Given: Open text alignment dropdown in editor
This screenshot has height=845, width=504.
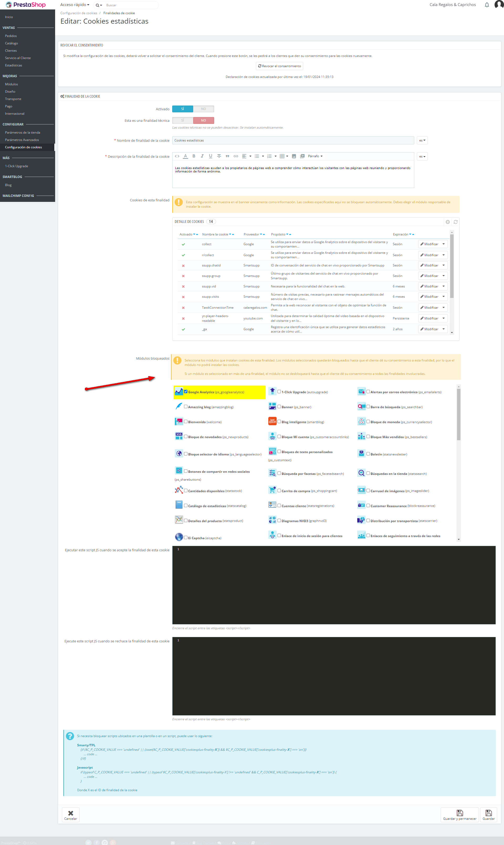Looking at the screenshot, I should [246, 156].
